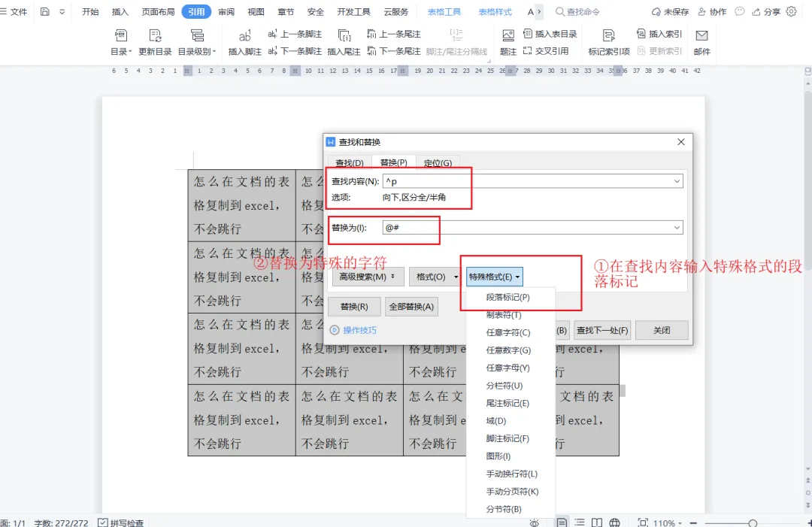Switch to 表格工具 ribbon tab
The height and width of the screenshot is (527, 812).
(x=444, y=11)
